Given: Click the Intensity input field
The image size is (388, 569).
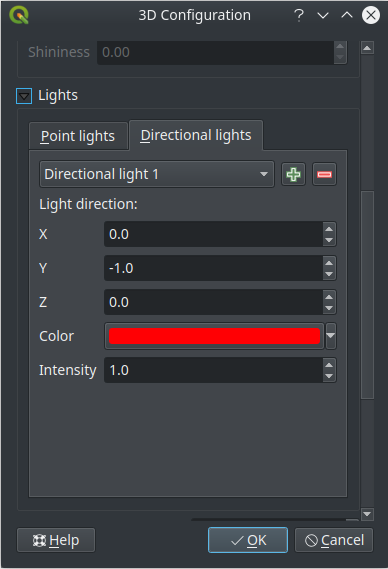Looking at the screenshot, I should point(213,370).
